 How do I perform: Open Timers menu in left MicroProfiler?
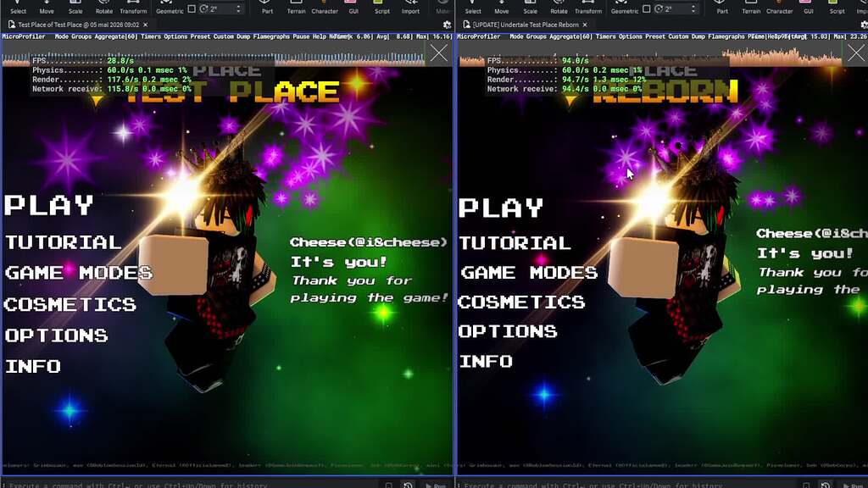[x=151, y=36]
